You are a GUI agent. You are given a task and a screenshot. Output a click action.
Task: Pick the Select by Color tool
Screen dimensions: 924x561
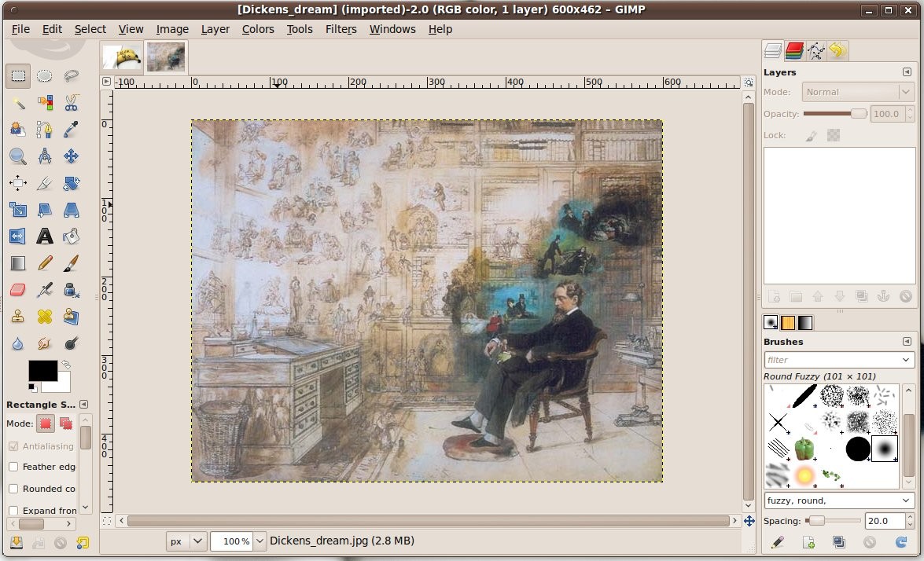coord(44,103)
